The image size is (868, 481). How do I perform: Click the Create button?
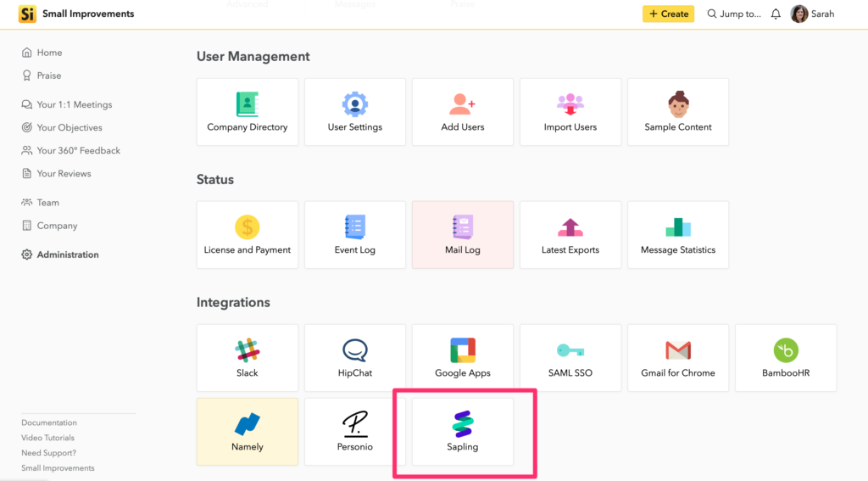(x=668, y=14)
